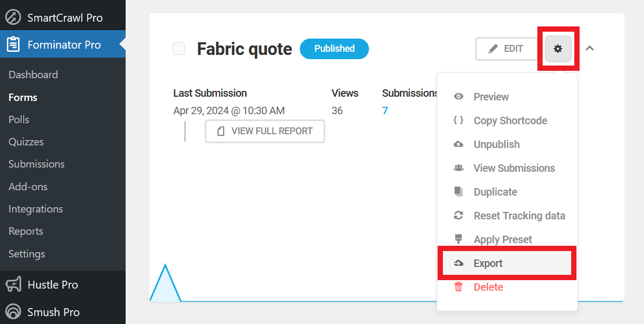The height and width of the screenshot is (324, 644).
Task: Click the trash icon beside Delete
Action: click(x=459, y=287)
